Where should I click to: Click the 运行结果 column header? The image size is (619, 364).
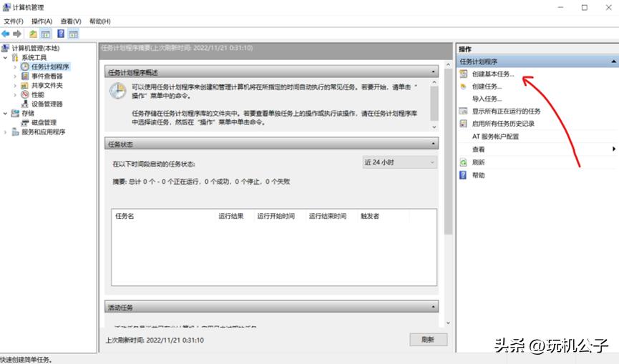pos(231,216)
